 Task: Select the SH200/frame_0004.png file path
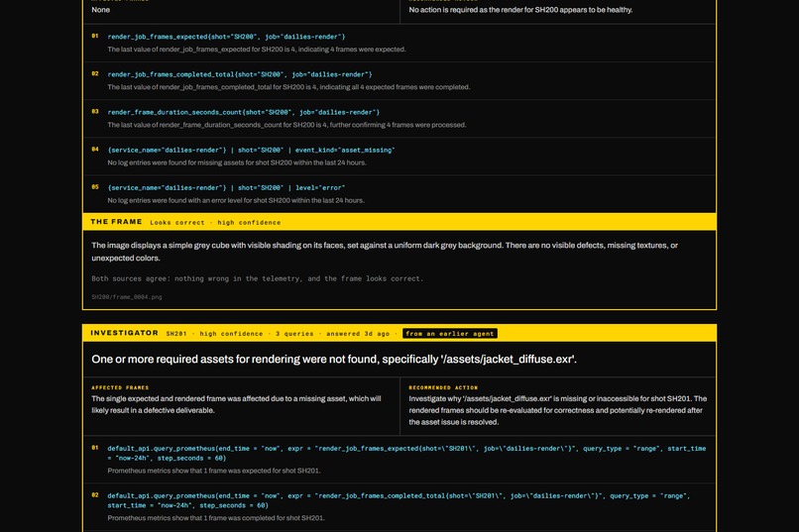tap(126, 297)
